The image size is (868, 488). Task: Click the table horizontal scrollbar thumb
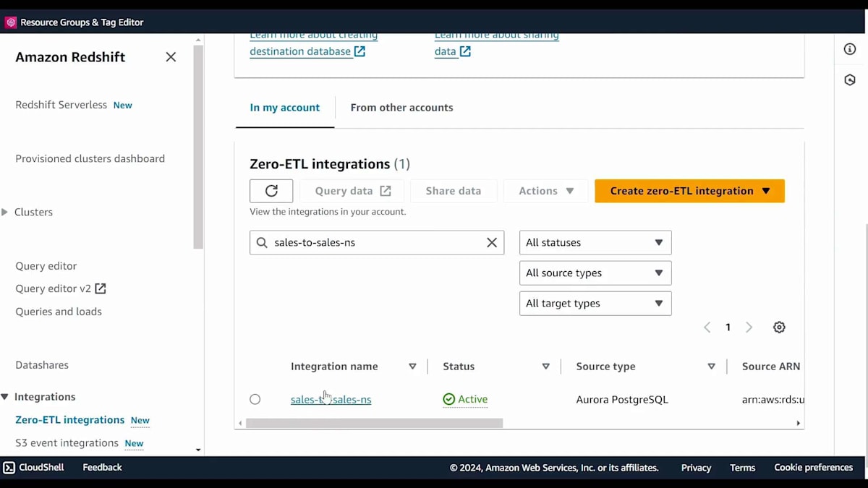pyautogui.click(x=374, y=423)
